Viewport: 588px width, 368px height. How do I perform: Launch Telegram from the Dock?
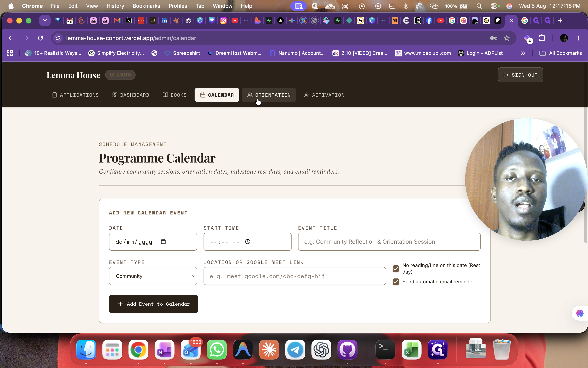pos(295,350)
